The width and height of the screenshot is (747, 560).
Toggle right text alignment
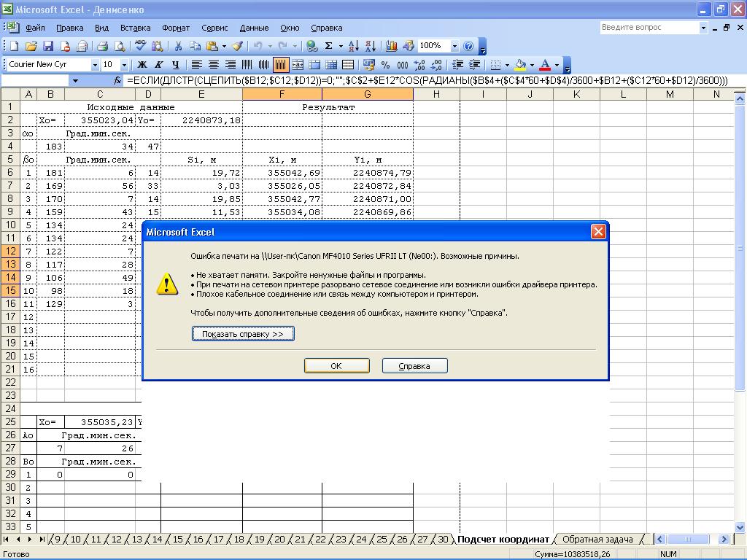230,65
